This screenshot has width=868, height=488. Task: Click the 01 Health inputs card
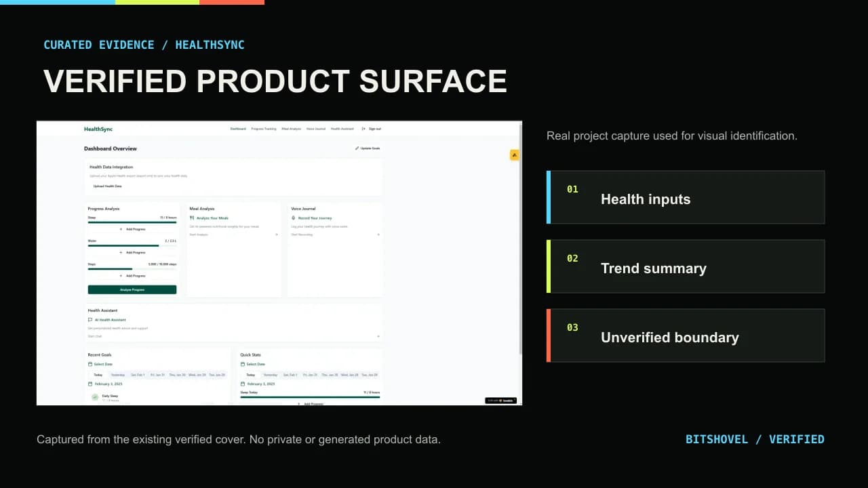pyautogui.click(x=686, y=197)
